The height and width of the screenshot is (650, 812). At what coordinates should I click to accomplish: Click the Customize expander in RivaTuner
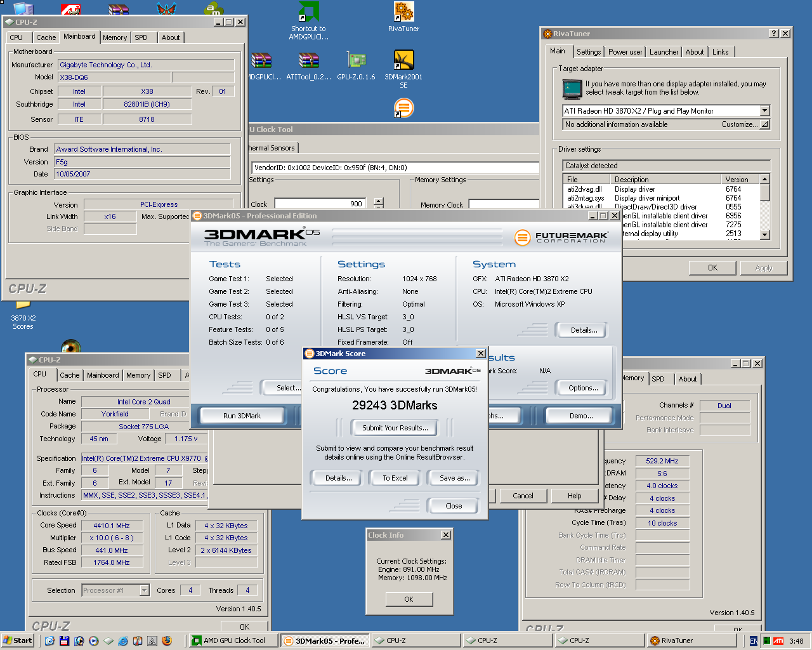[x=764, y=124]
